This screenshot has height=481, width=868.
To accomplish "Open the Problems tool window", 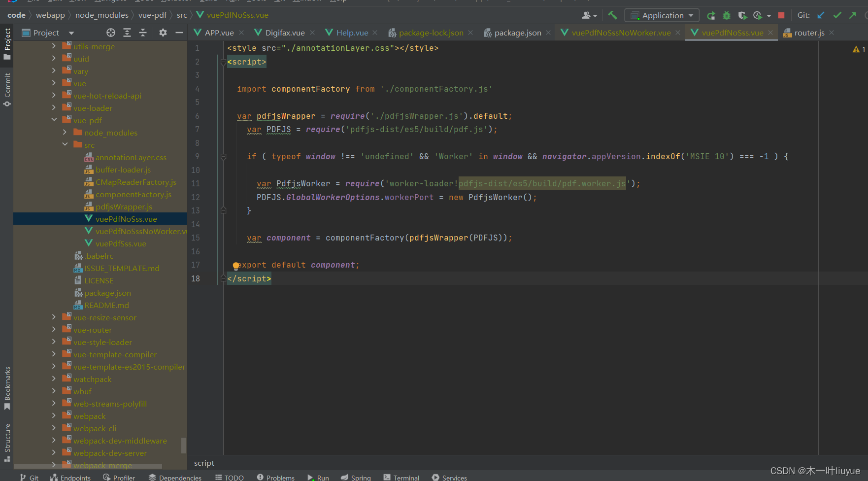I will (276, 478).
